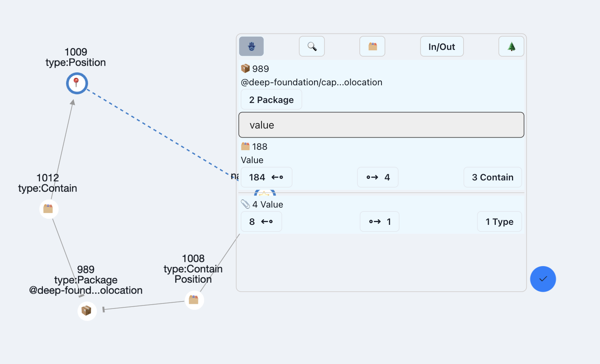
Task: Select the Position pin node 1009 in graph
Action: (x=77, y=83)
